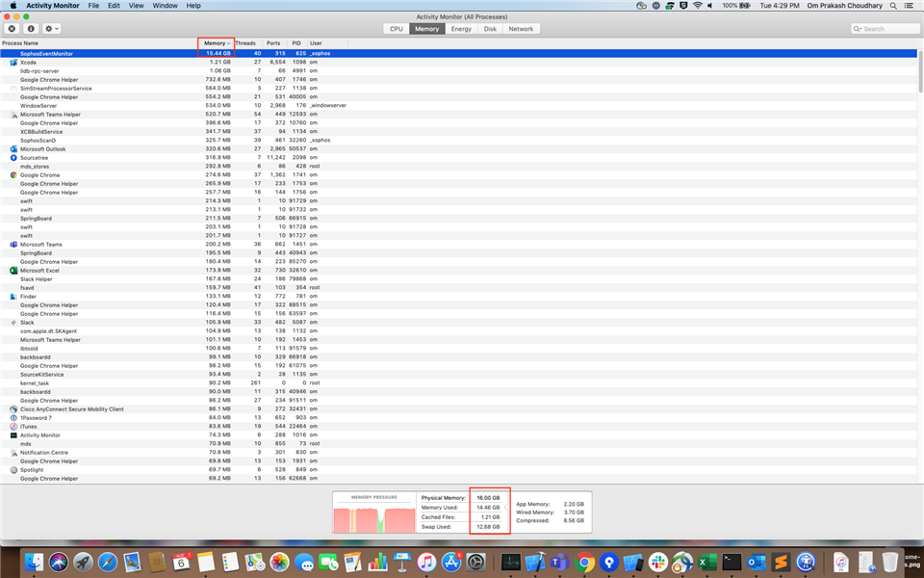Open the Edit menu

click(x=114, y=6)
